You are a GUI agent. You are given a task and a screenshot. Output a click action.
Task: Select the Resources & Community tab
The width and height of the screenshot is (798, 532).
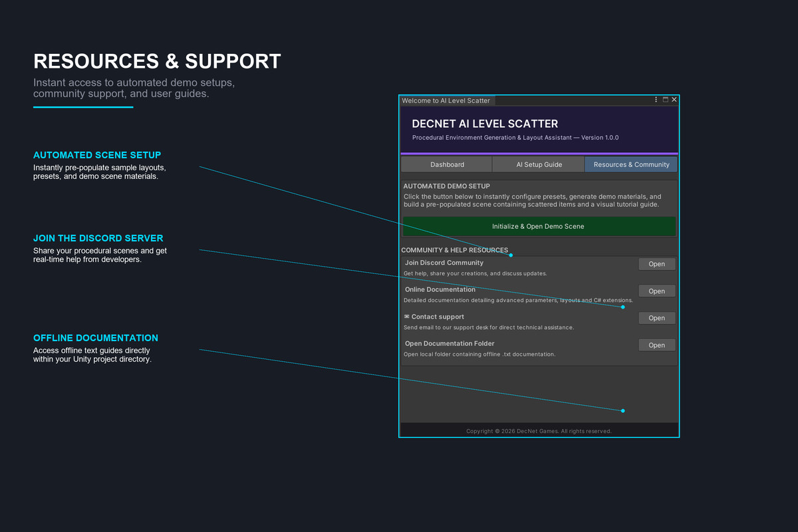click(x=631, y=164)
